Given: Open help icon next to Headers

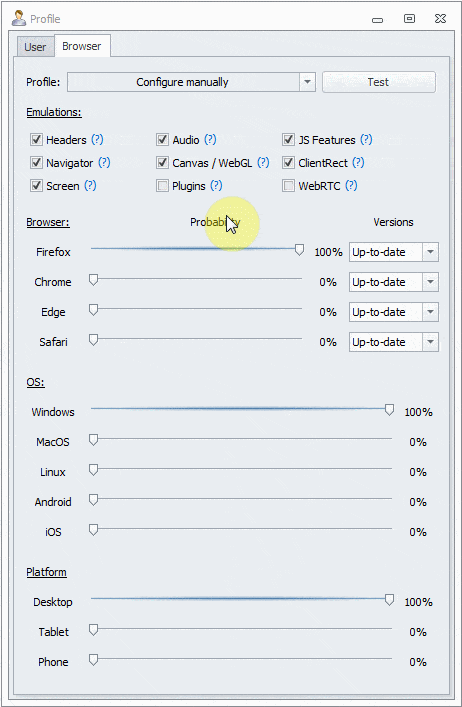Looking at the screenshot, I should 97,140.
